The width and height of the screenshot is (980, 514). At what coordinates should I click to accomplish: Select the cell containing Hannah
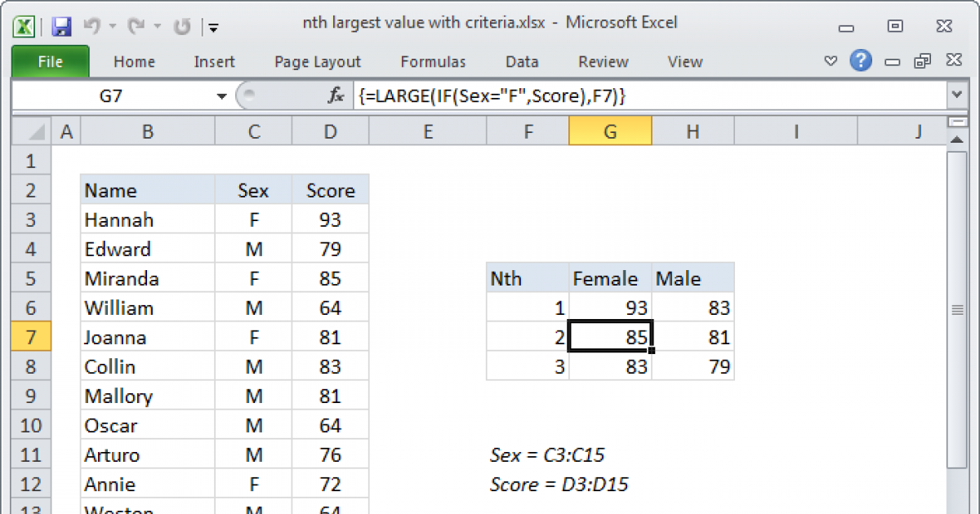148,220
